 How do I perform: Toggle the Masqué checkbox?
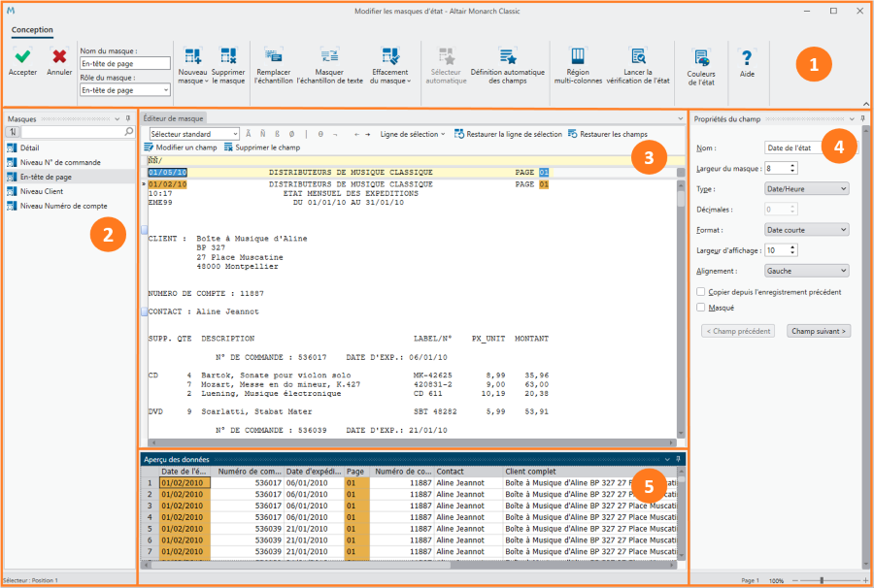tap(701, 308)
